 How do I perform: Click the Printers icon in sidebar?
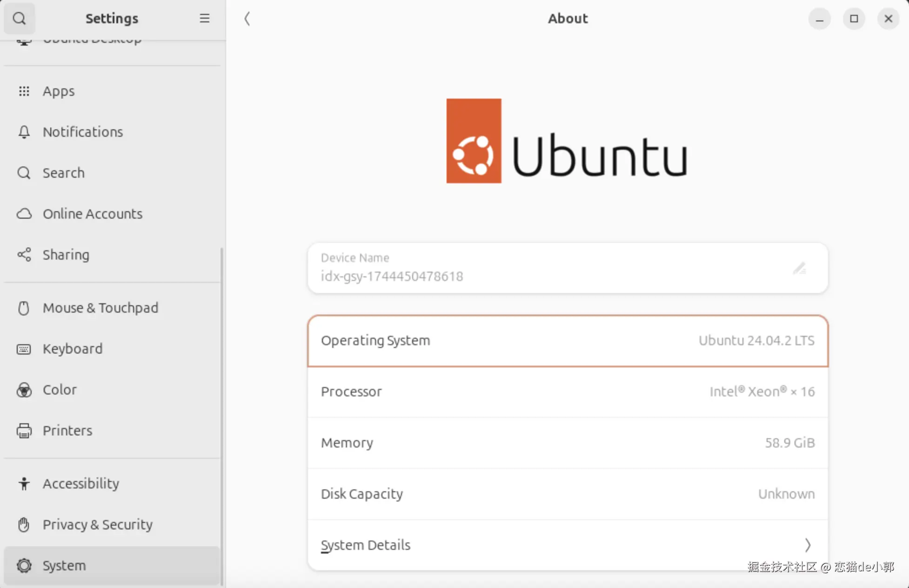(x=24, y=431)
